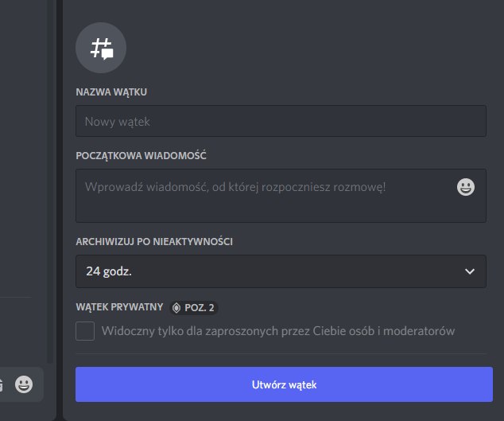This screenshot has height=421, width=504.
Task: Click the 'POCZĄTKOWA WIADOMOŚĆ' label
Action: click(x=141, y=156)
